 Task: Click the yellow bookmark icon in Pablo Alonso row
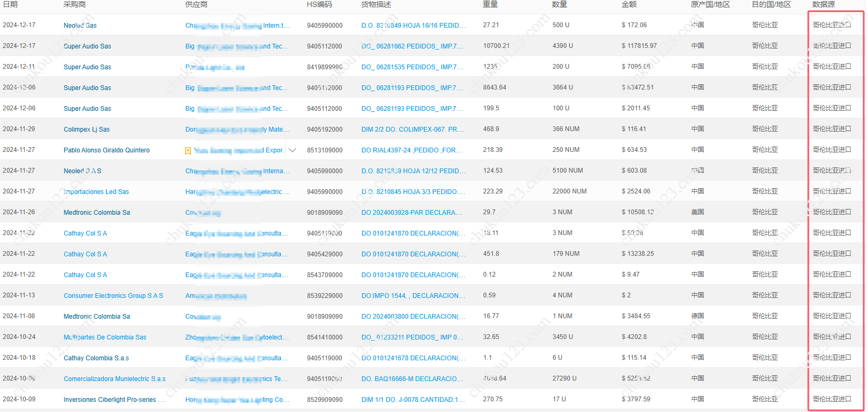click(x=188, y=151)
